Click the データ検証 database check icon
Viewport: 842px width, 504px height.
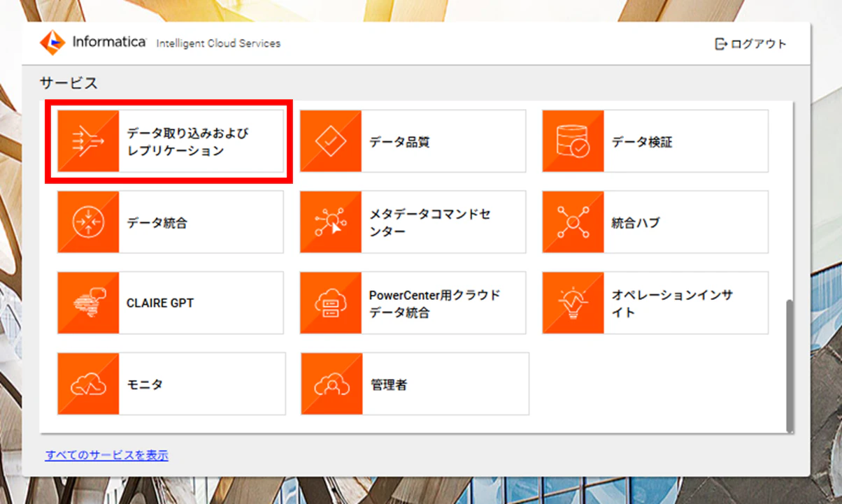click(573, 141)
